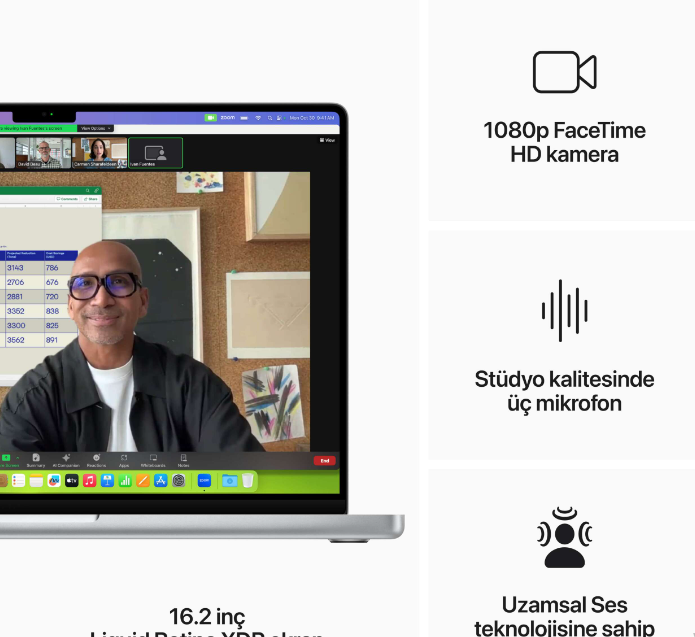Screen dimensions: 695x637
Task: Open the App Store icon in Dock
Action: click(x=160, y=481)
